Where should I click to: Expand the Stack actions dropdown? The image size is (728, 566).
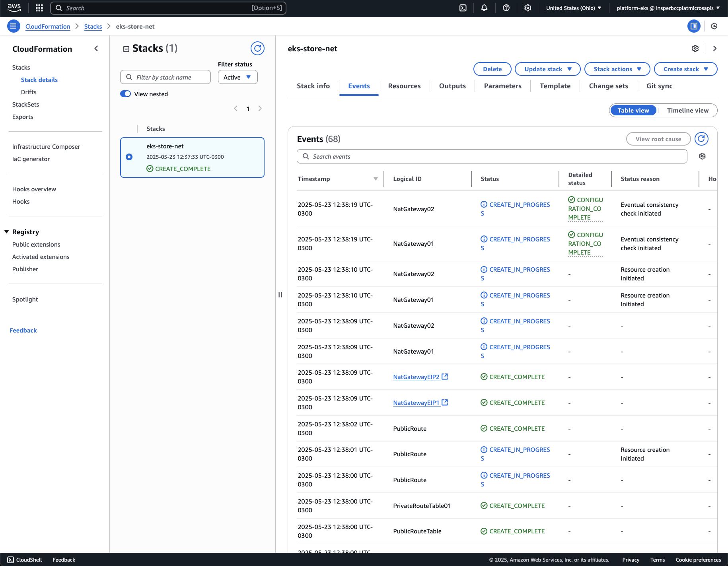[617, 69]
